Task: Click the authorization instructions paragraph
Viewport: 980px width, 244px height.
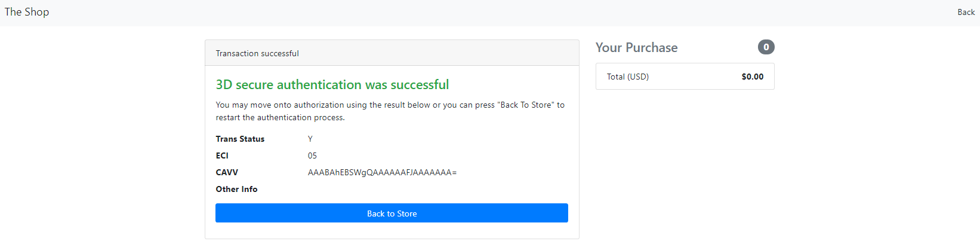Action: [x=390, y=111]
